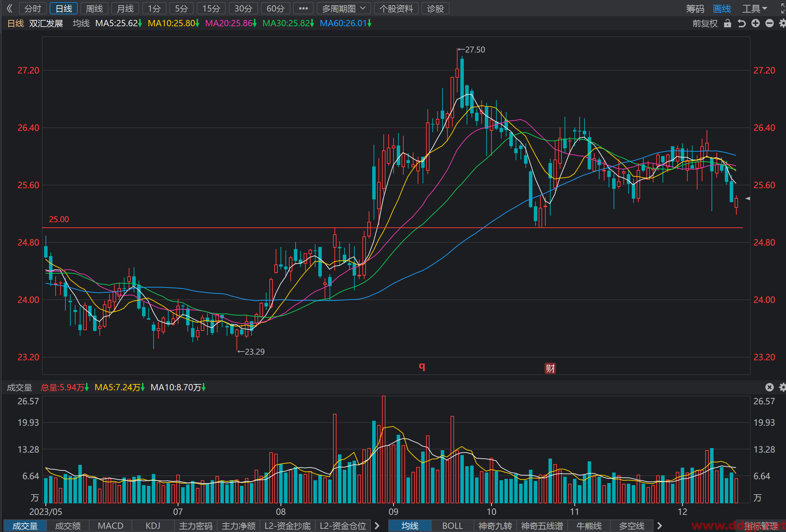Open the L2-资金抄底 indicator tab
This screenshot has height=532, width=786.
[x=288, y=526]
